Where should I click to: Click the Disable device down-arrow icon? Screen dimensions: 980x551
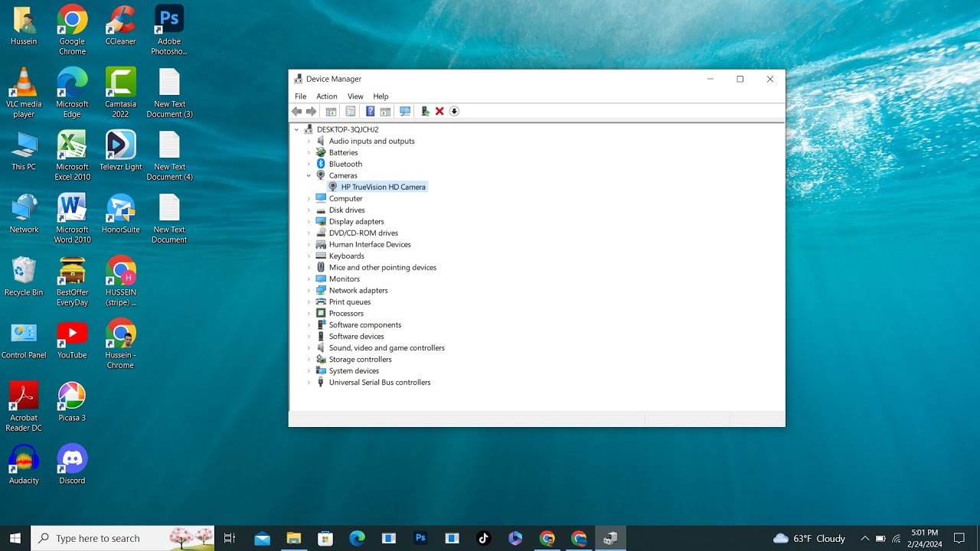pos(454,112)
